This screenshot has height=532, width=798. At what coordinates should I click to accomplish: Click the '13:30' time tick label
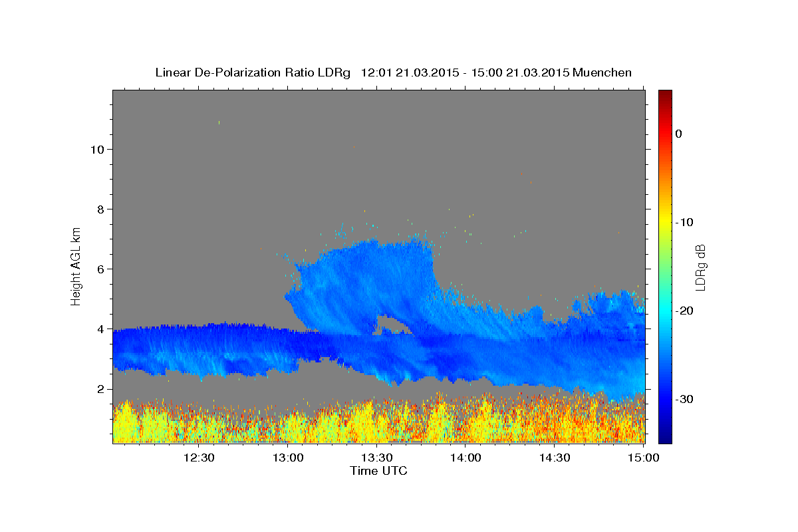click(377, 458)
